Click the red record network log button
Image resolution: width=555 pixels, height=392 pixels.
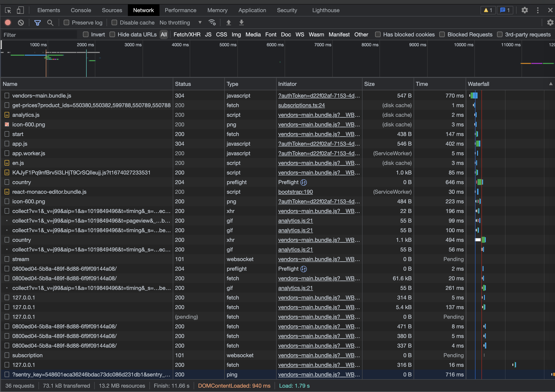coord(8,23)
